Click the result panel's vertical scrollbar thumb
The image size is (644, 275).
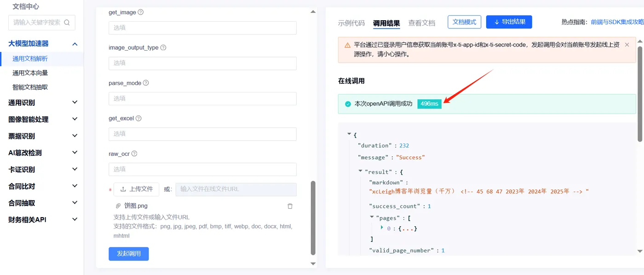point(640,93)
